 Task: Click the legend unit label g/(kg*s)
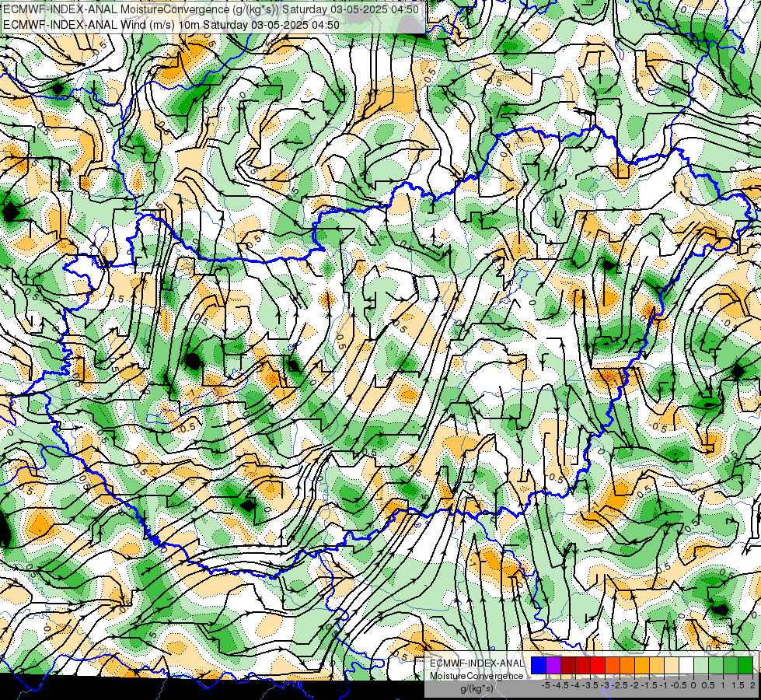point(477,689)
